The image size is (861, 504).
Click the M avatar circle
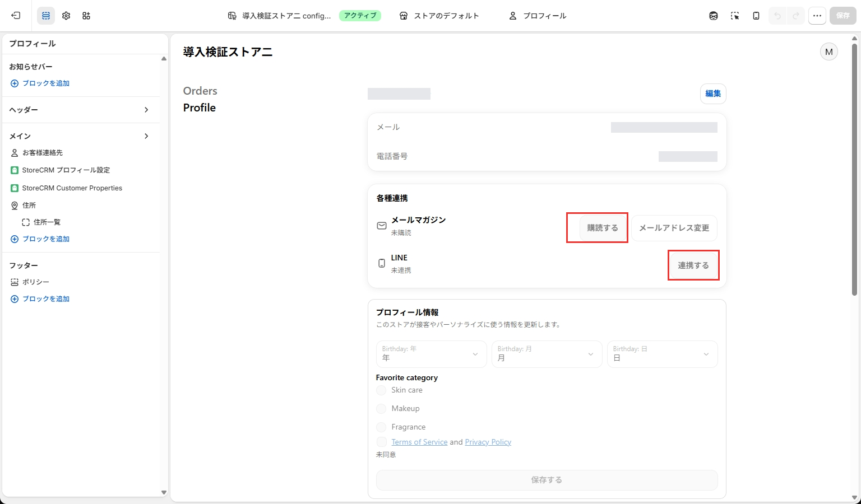point(829,52)
